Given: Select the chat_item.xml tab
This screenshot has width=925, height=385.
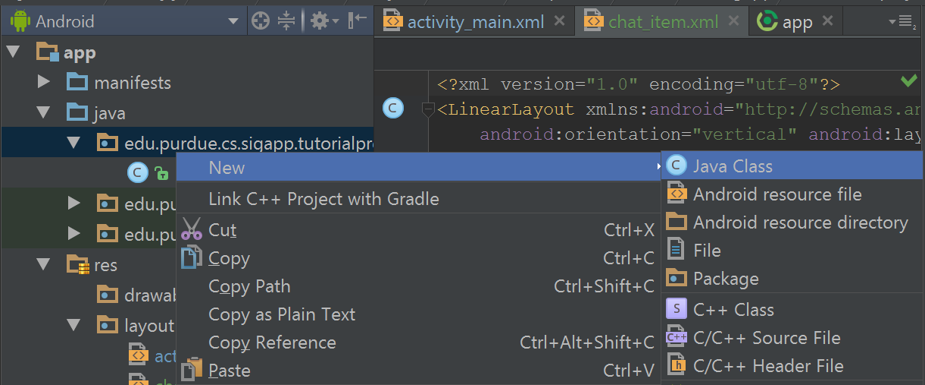Looking at the screenshot, I should click(x=664, y=22).
